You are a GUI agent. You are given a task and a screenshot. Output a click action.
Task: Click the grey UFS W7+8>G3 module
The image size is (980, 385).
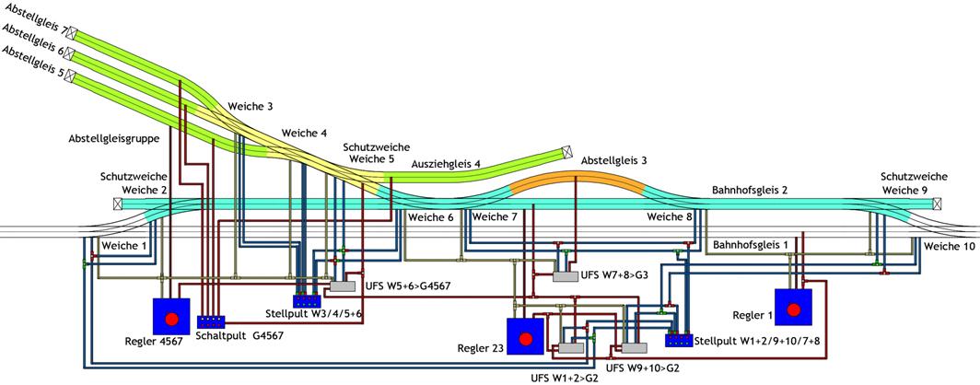pyautogui.click(x=566, y=275)
